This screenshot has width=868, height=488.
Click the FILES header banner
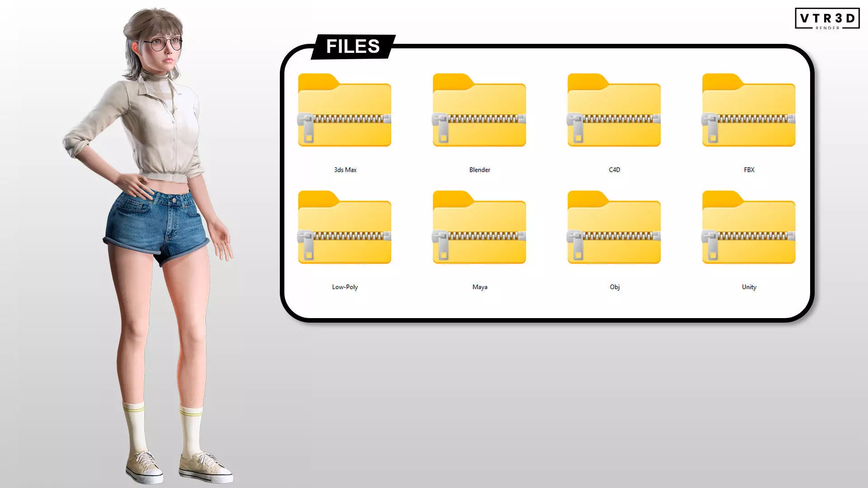point(353,47)
